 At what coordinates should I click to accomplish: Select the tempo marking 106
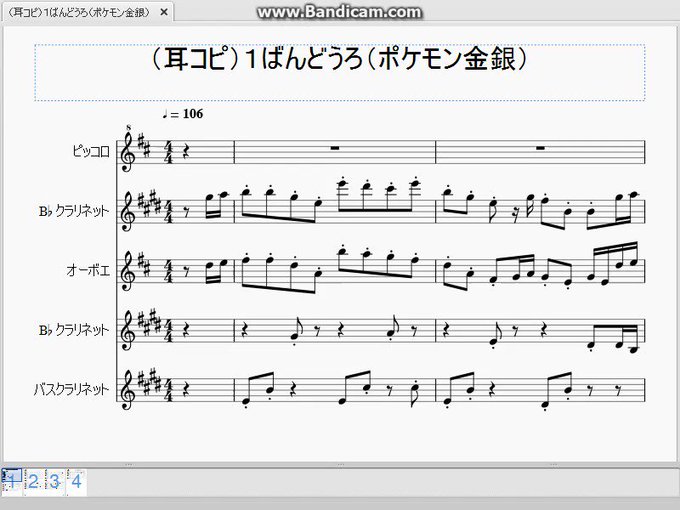point(193,114)
